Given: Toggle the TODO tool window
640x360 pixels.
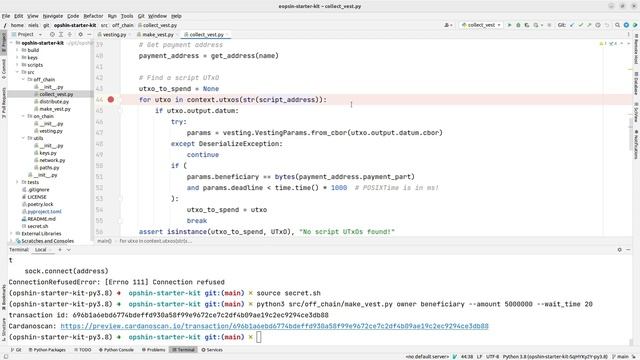Looking at the screenshot, I should 83,350.
